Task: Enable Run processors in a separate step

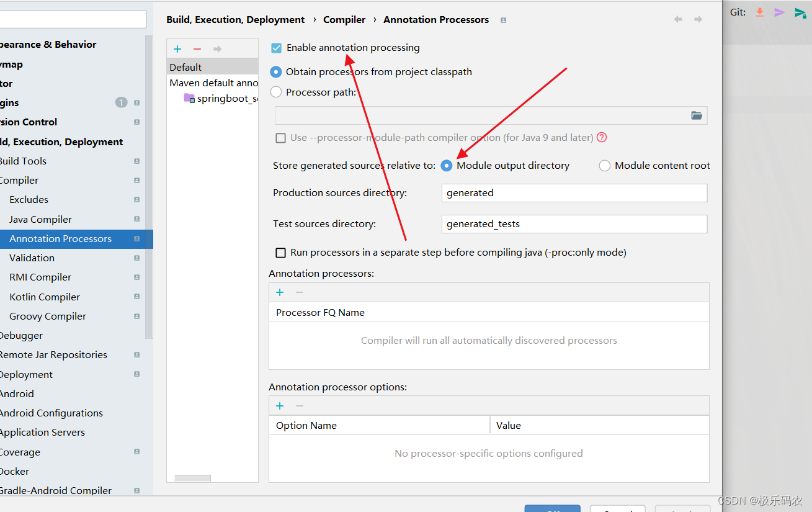Action: (281, 253)
